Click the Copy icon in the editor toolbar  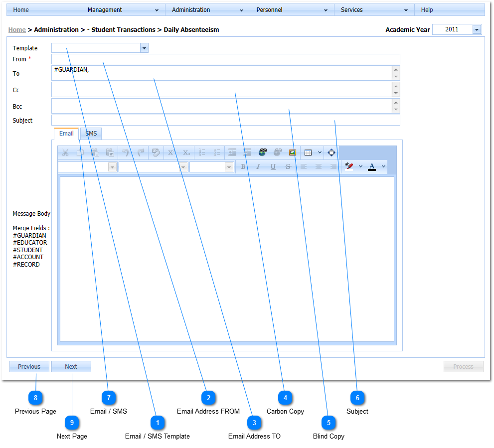80,153
